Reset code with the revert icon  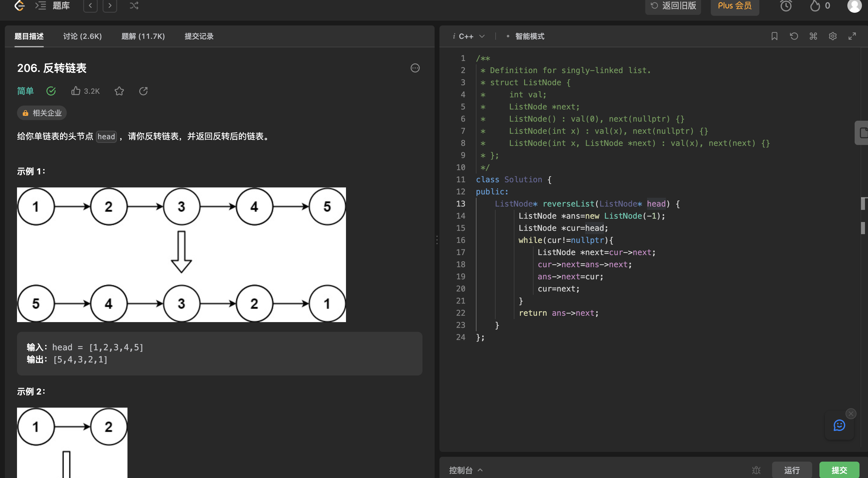794,36
